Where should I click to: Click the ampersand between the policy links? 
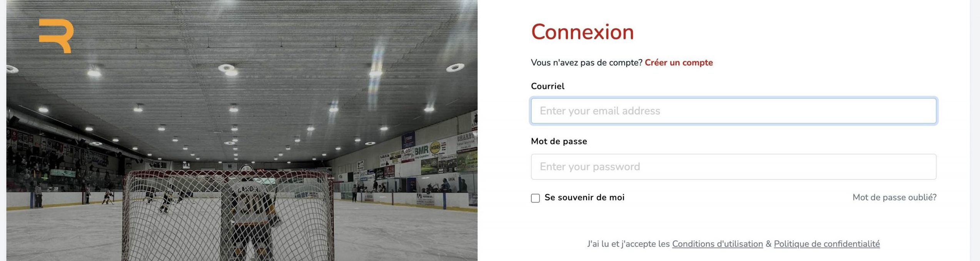click(768, 244)
